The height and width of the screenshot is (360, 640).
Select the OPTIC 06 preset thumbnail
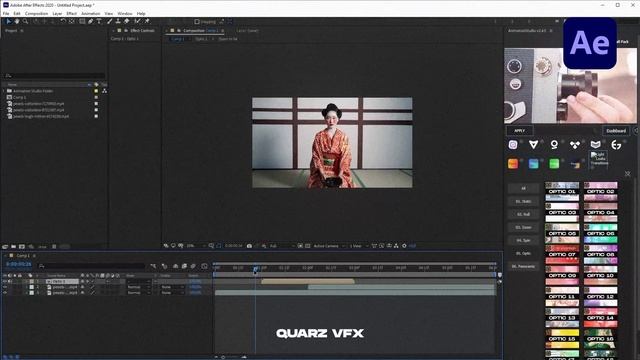tap(600, 234)
